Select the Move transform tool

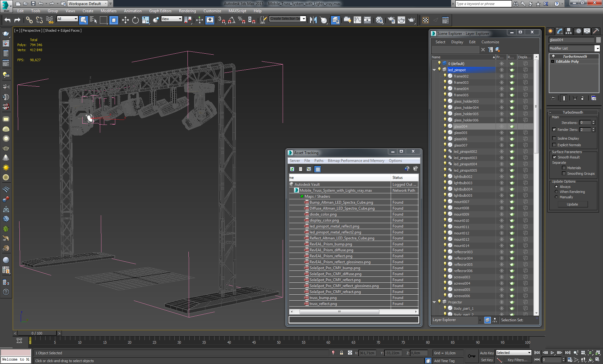(125, 20)
